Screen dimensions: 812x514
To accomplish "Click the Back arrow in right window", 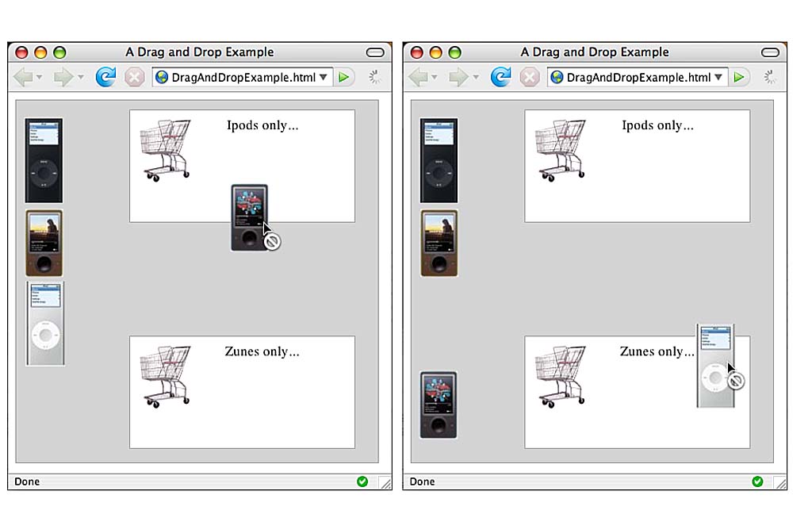I will pyautogui.click(x=418, y=77).
